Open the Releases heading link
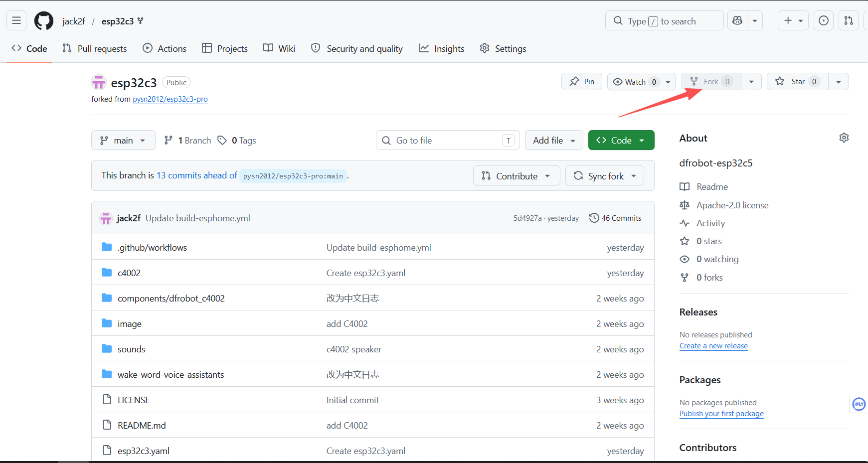The height and width of the screenshot is (463, 868). pos(698,312)
